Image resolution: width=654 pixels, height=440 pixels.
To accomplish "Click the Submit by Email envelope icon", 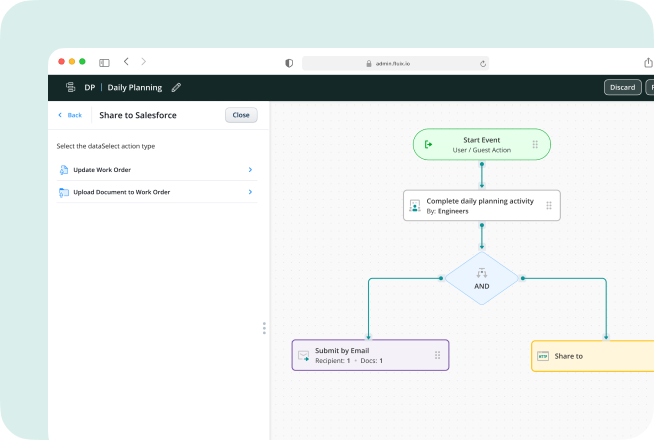I will point(303,355).
